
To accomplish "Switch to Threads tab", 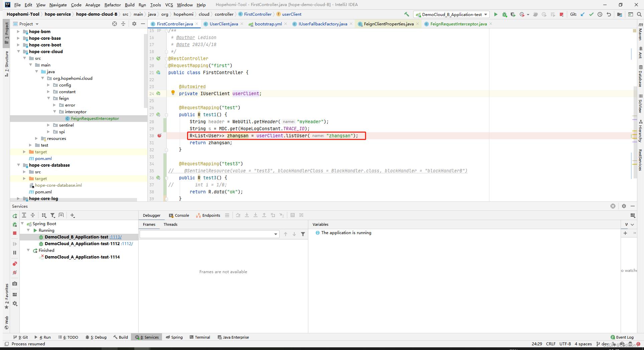I will (x=170, y=224).
